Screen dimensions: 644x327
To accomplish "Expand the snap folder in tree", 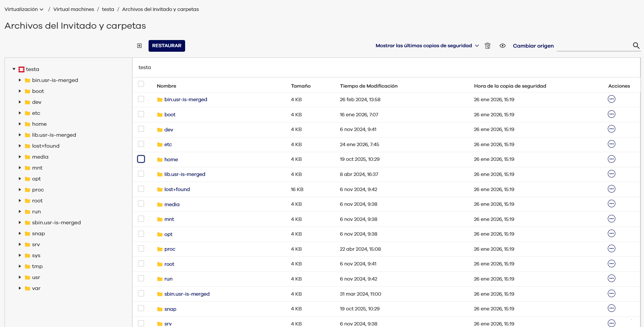I will (20, 233).
